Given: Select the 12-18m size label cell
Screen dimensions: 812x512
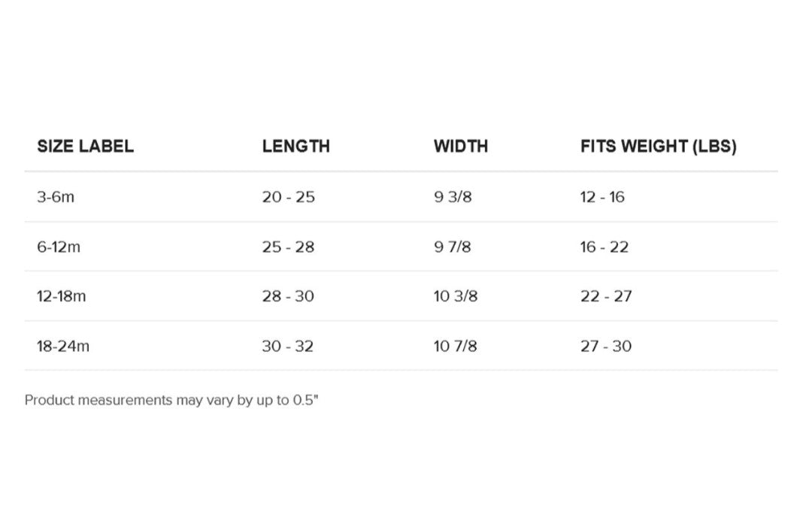Looking at the screenshot, I should (x=62, y=297).
